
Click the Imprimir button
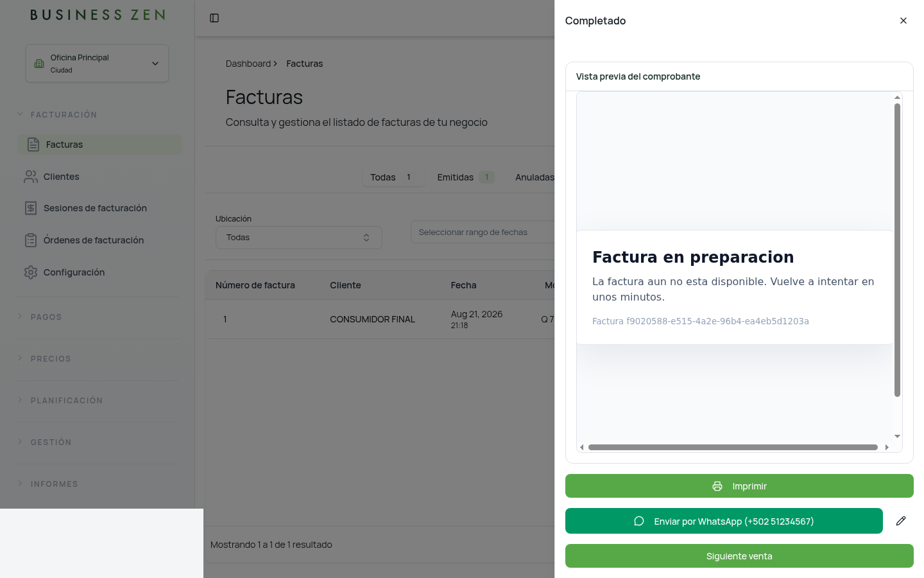[x=739, y=486]
